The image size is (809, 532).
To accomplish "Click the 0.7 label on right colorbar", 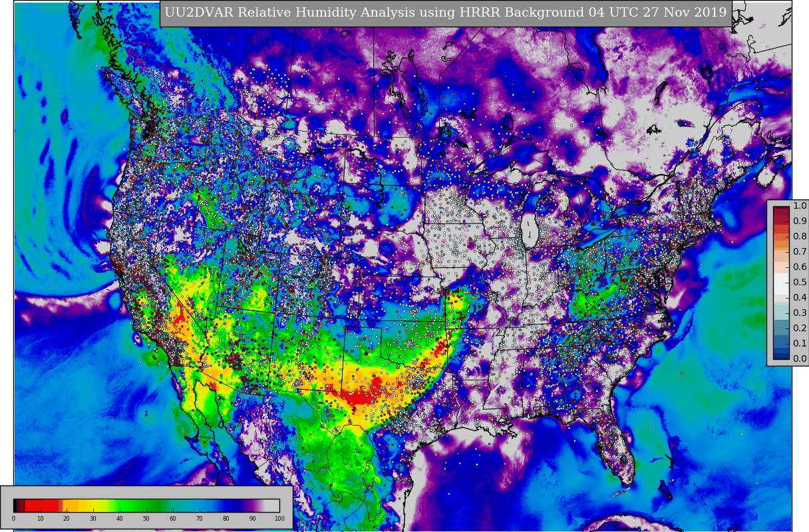I will [799, 252].
